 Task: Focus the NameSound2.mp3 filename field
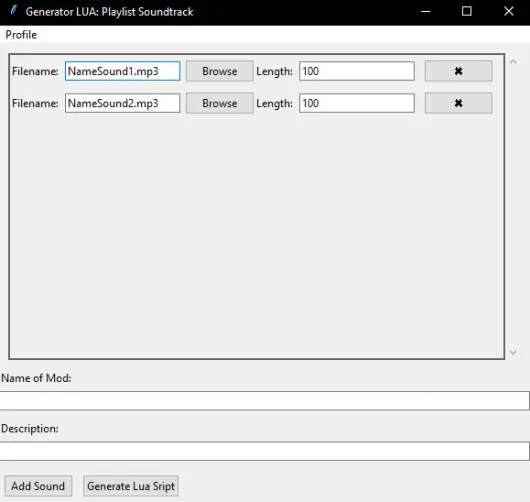point(122,103)
